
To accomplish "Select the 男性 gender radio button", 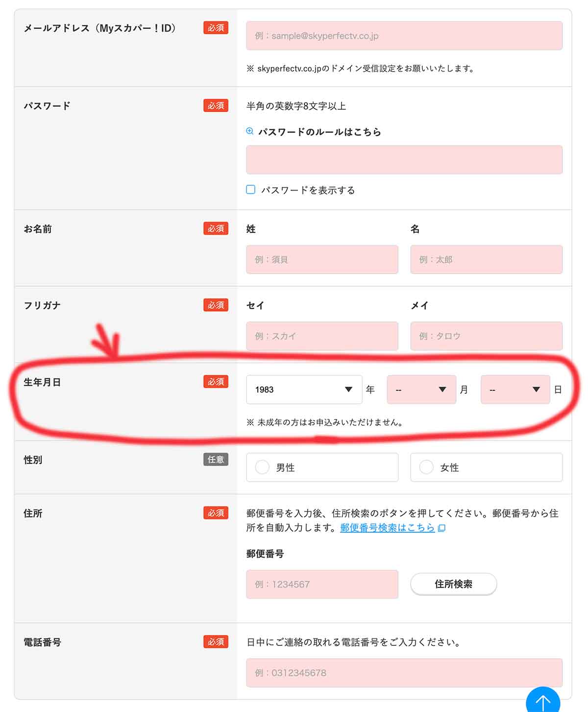I will [x=262, y=467].
